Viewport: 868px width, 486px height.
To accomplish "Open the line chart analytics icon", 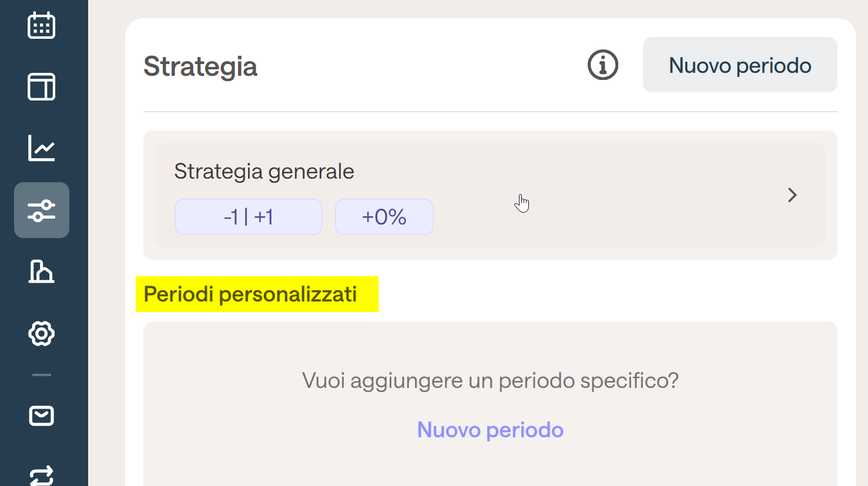I will 42,148.
